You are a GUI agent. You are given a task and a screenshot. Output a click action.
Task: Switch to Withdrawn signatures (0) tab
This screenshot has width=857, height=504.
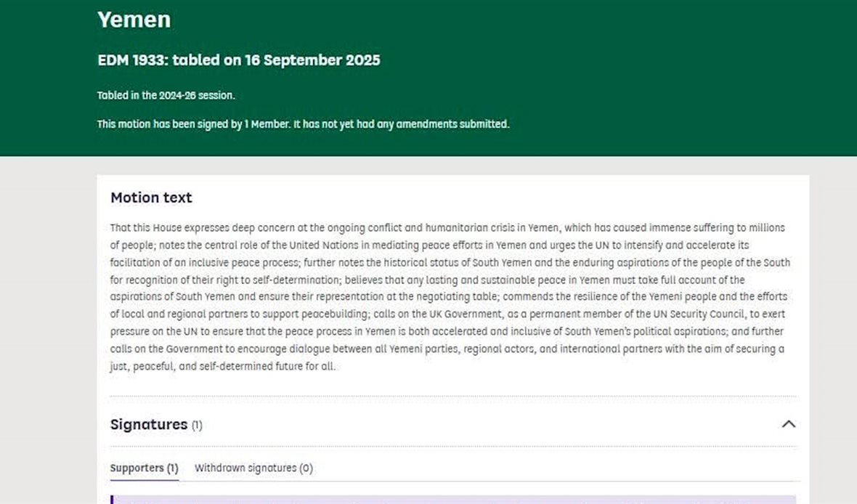coord(253,468)
